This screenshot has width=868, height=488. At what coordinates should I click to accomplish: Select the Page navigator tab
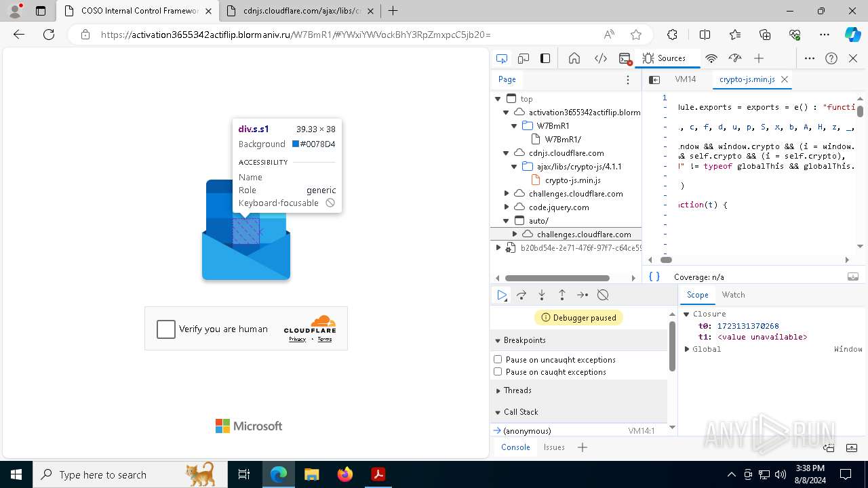point(507,79)
